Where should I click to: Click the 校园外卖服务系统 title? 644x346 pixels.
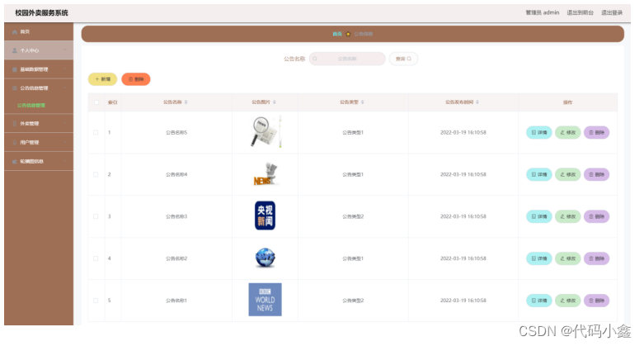(x=41, y=12)
